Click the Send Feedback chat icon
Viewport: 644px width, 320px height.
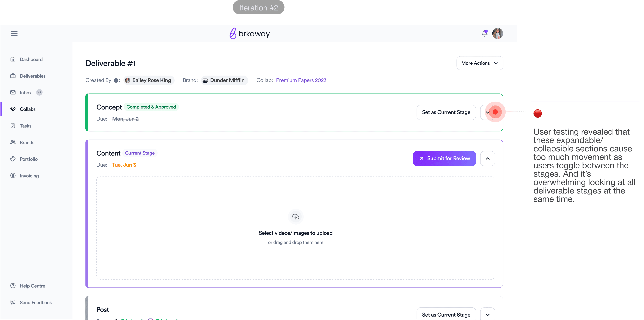point(13,302)
